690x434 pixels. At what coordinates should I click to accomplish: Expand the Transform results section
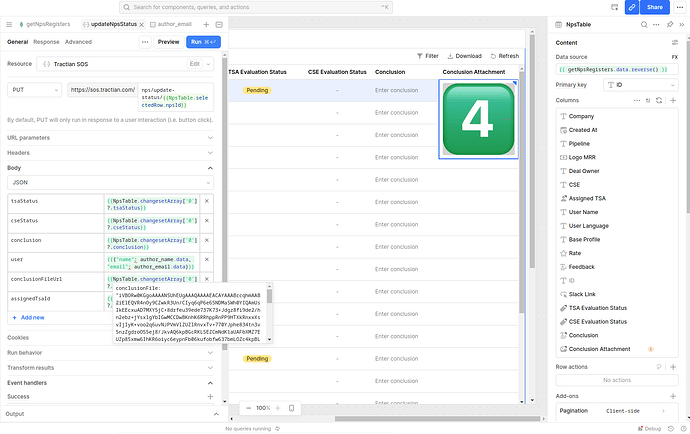coord(110,368)
